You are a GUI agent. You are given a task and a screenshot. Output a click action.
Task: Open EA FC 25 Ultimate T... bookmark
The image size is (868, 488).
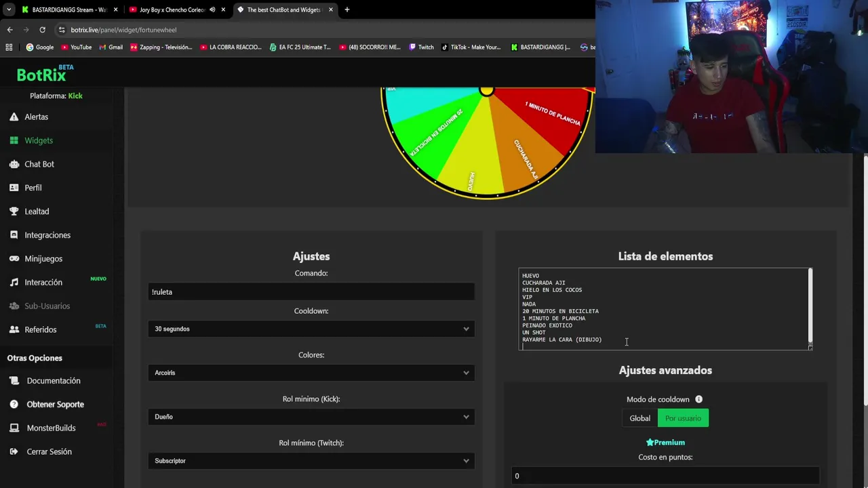300,47
